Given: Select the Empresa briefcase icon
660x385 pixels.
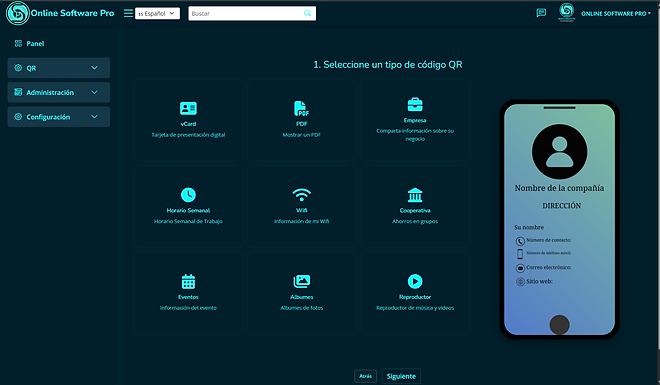Looking at the screenshot, I should click(415, 104).
